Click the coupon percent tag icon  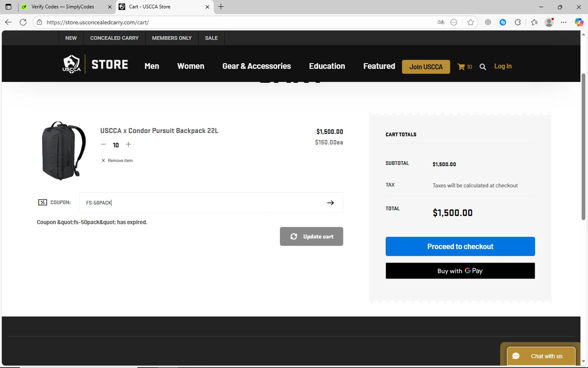pyautogui.click(x=42, y=202)
